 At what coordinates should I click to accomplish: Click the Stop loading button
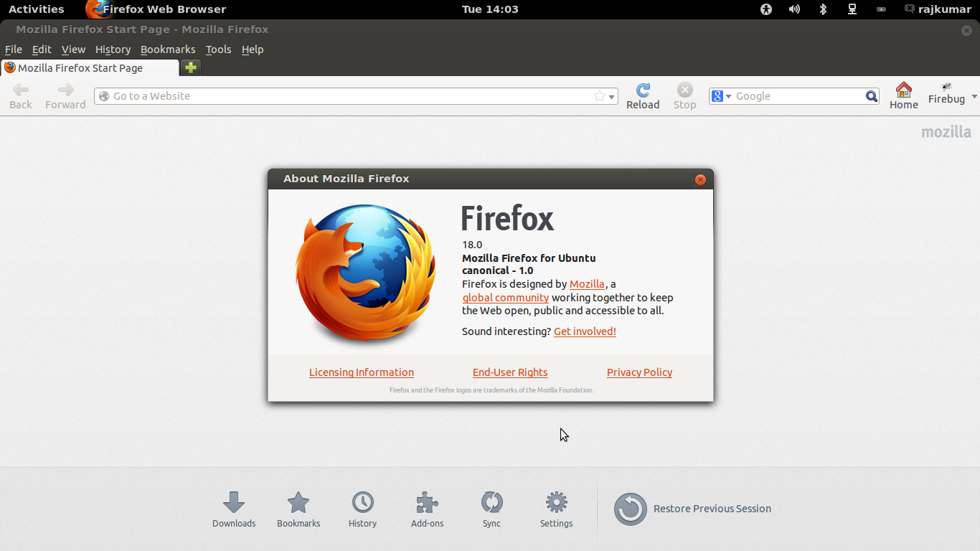tap(684, 96)
